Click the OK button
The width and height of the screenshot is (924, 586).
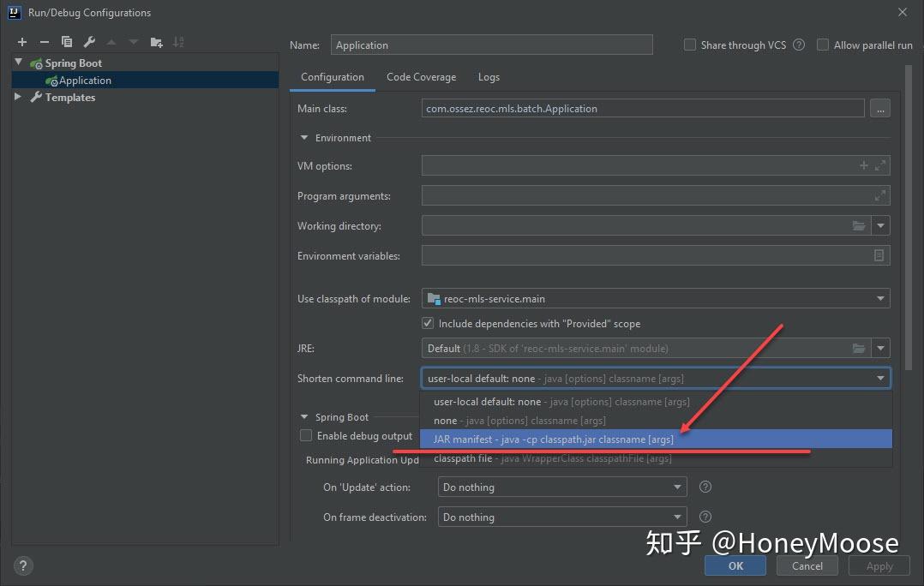point(735,565)
